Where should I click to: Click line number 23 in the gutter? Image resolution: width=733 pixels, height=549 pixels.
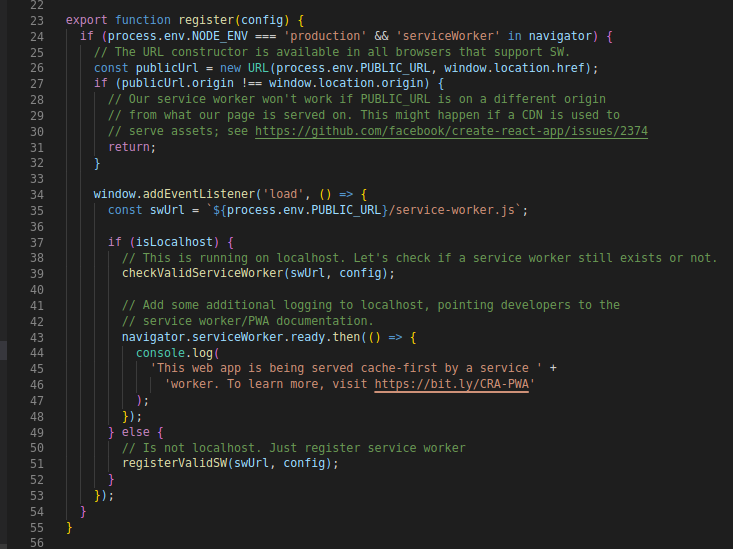tap(37, 21)
